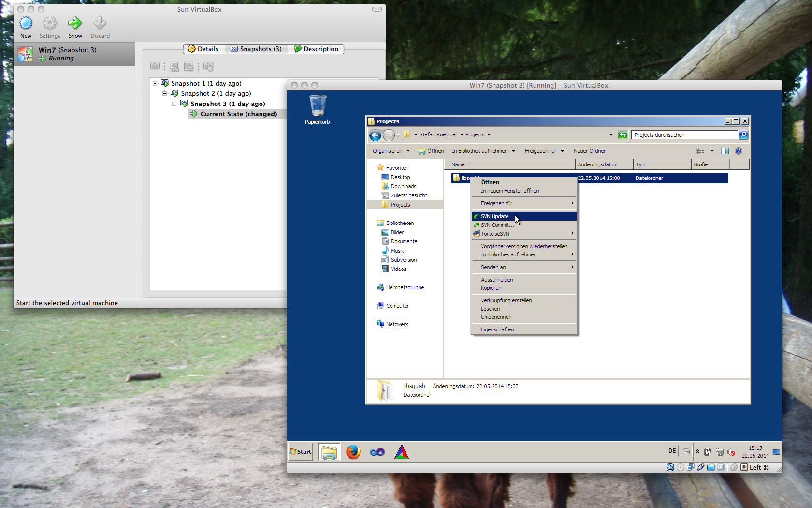
Task: Click the Windows Explorer taskbar icon
Action: (329, 452)
